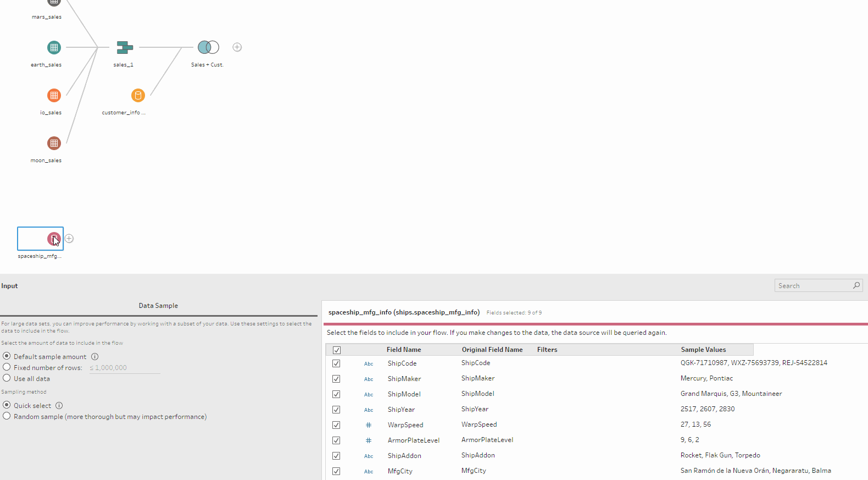Toggle the select-all fields checkbox
The width and height of the screenshot is (868, 480).
[x=337, y=350]
